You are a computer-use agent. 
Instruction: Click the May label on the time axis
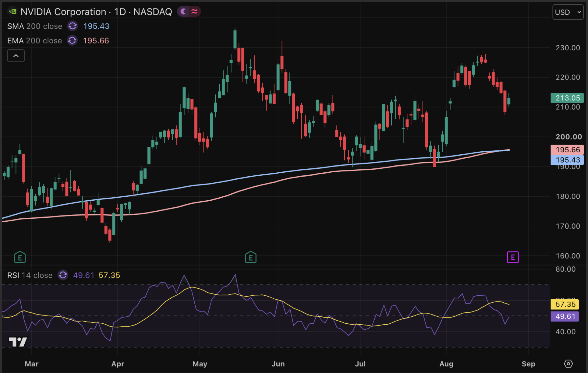200,364
